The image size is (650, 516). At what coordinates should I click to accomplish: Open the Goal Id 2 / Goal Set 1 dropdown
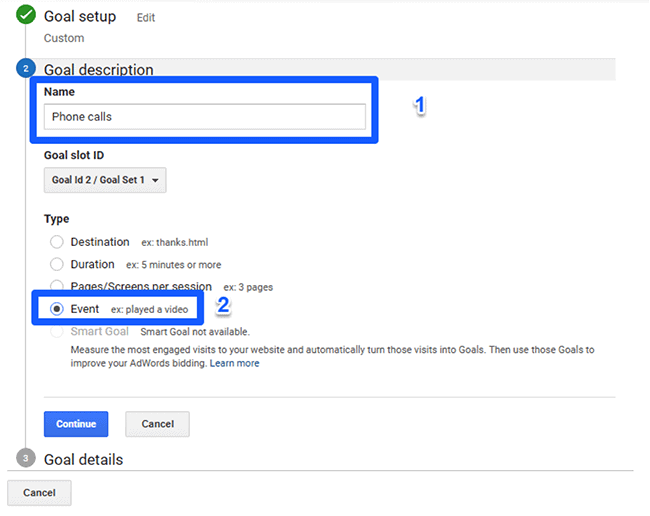click(105, 180)
